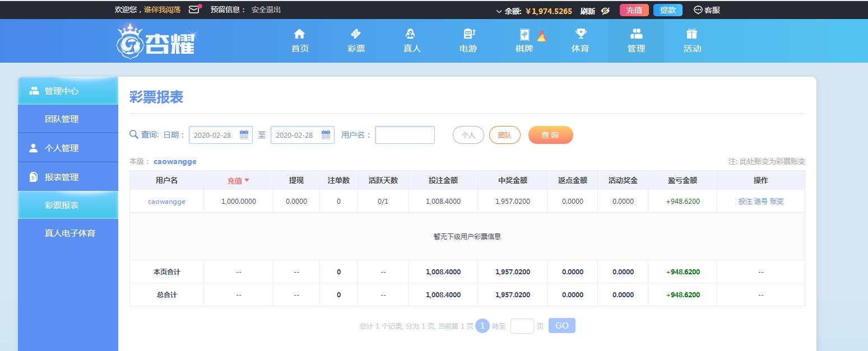The width and height of the screenshot is (868, 351).
Task: Select page 1 in pagination
Action: pyautogui.click(x=482, y=326)
